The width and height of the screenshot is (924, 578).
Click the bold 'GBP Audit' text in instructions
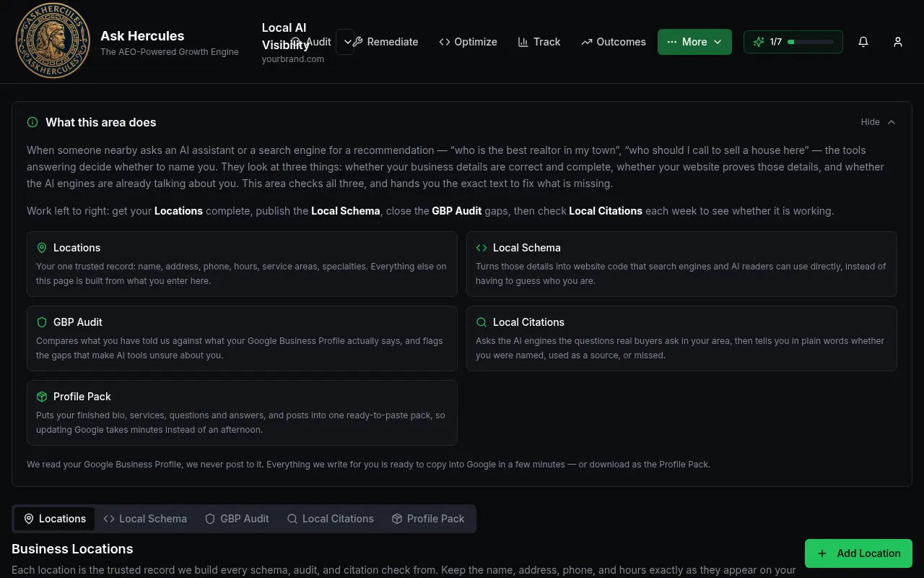(458, 211)
